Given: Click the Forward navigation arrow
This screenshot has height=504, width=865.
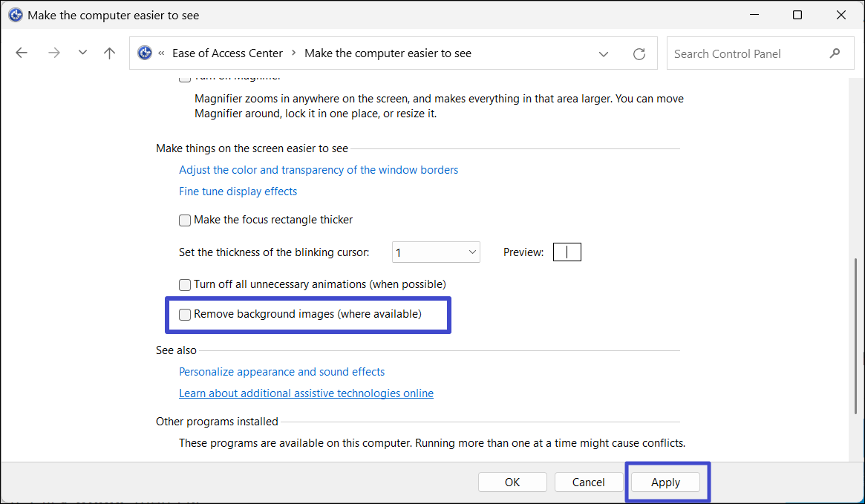Looking at the screenshot, I should (53, 53).
